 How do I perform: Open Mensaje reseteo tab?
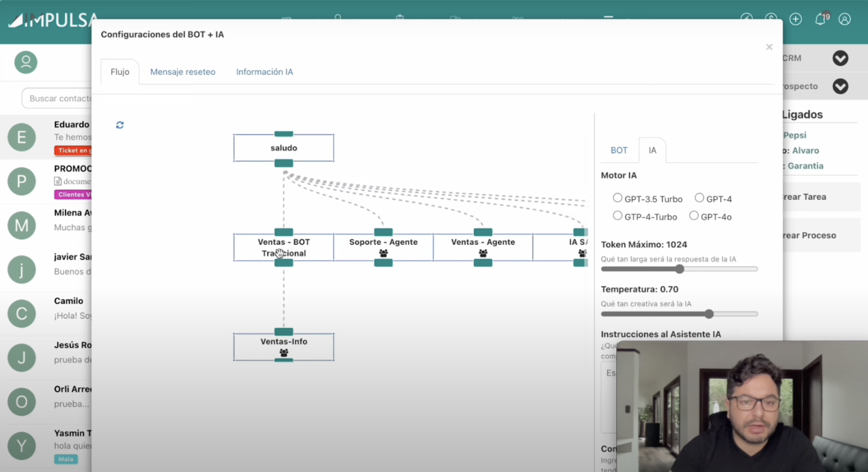183,72
